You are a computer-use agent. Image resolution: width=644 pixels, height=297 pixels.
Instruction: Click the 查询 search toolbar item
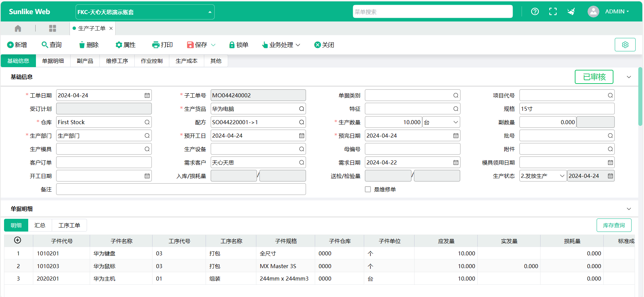51,45
